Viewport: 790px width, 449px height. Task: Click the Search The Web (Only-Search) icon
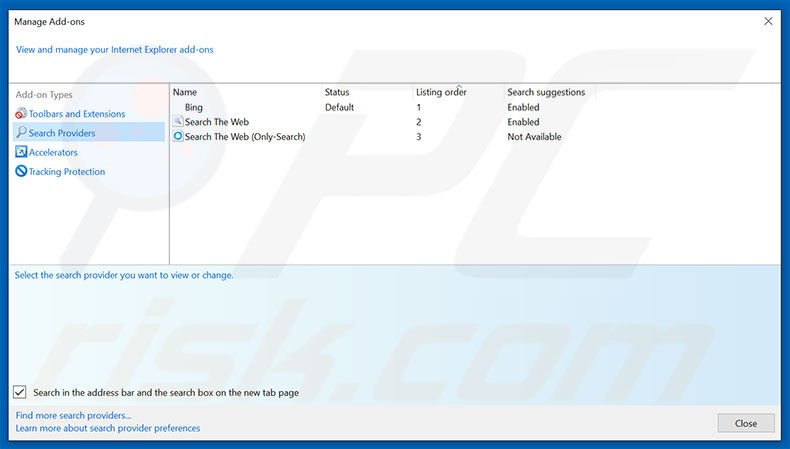pyautogui.click(x=178, y=137)
